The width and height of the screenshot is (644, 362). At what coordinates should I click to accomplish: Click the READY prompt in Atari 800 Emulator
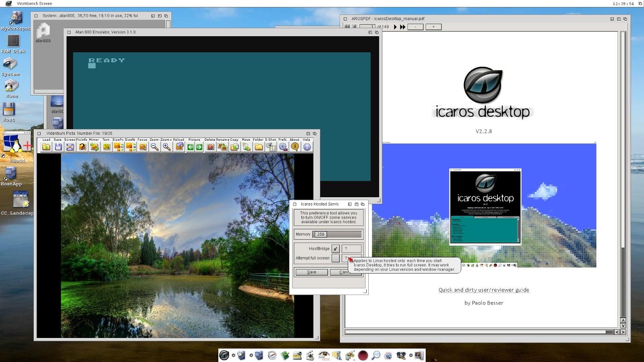tap(107, 60)
